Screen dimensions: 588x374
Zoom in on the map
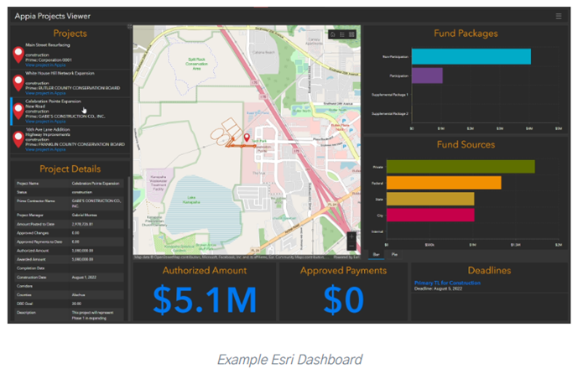[353, 236]
